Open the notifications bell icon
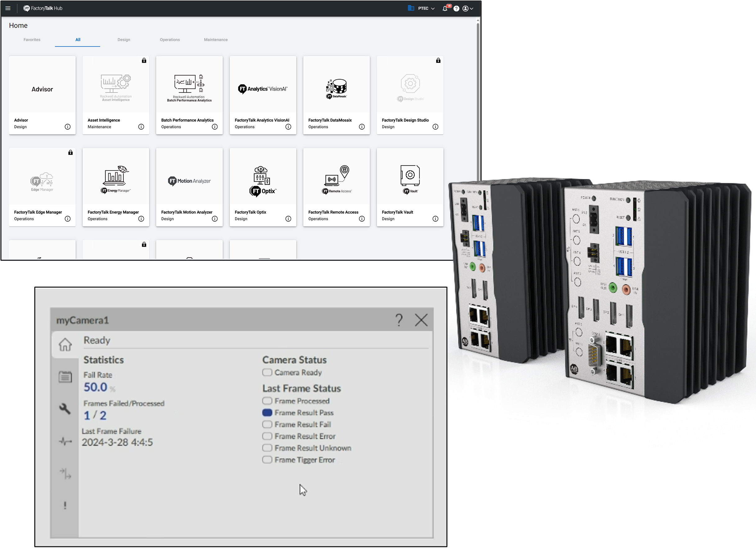Viewport: 756px width, 548px height. 445,8
